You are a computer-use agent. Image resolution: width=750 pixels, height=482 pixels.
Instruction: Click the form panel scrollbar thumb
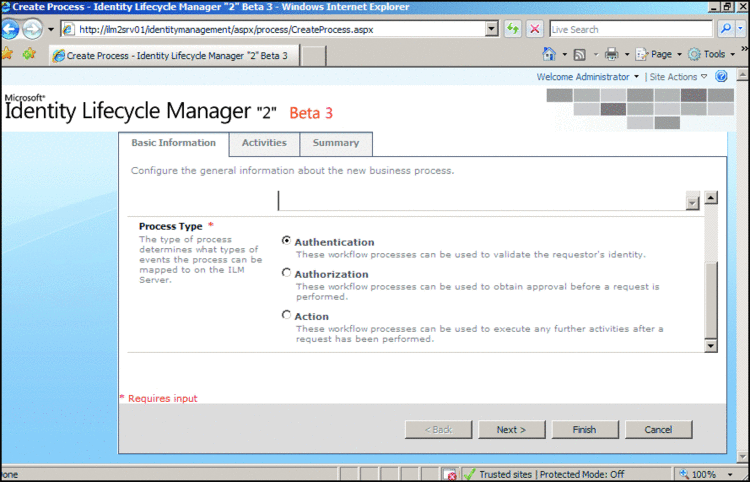(x=711, y=300)
